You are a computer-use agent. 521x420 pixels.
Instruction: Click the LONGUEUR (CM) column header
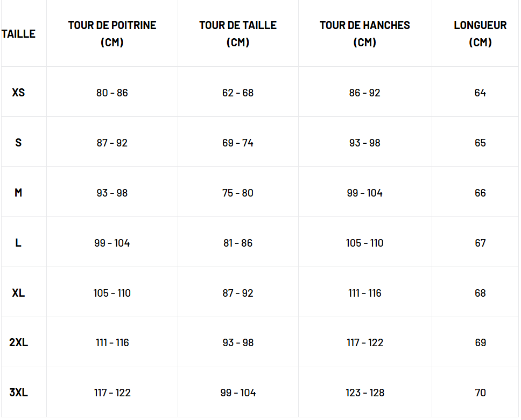480,33
